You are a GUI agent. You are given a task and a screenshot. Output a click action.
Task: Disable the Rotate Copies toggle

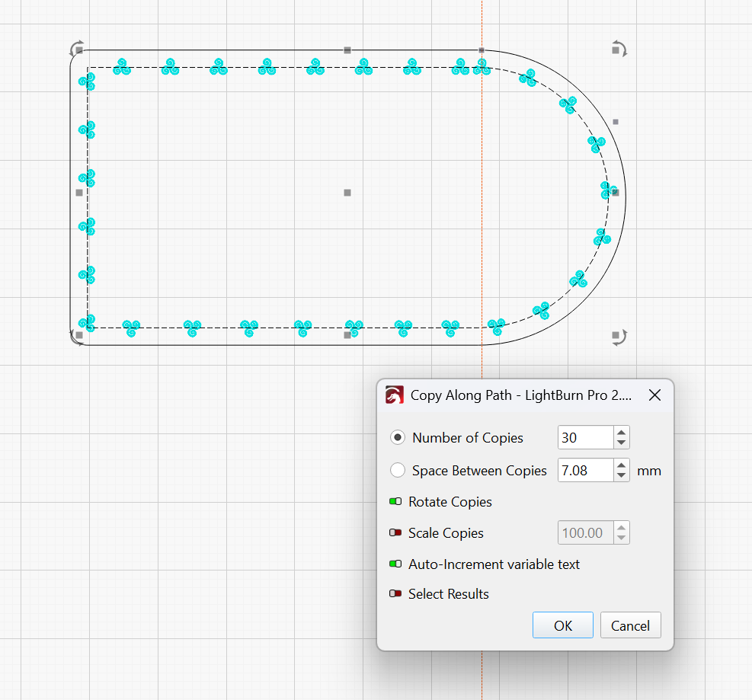tap(395, 502)
